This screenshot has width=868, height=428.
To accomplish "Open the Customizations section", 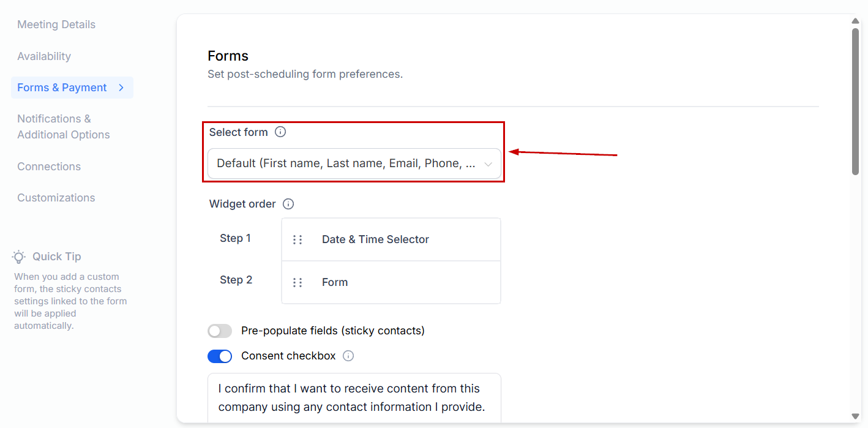I will click(x=56, y=198).
